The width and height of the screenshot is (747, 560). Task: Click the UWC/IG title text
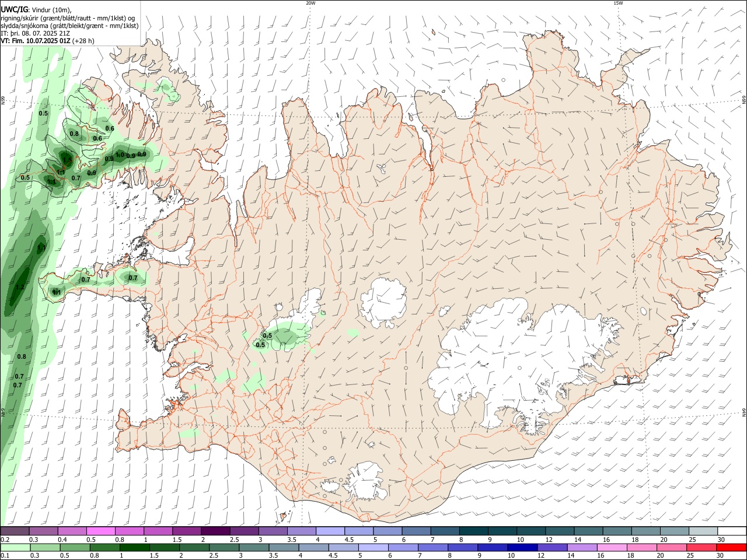[14, 9]
